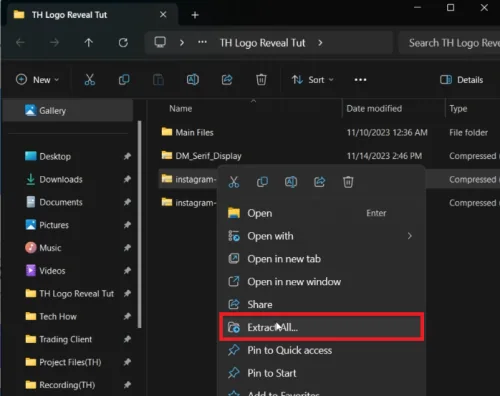The height and width of the screenshot is (396, 500).
Task: Open the Sort dropdown menu
Action: click(x=312, y=80)
